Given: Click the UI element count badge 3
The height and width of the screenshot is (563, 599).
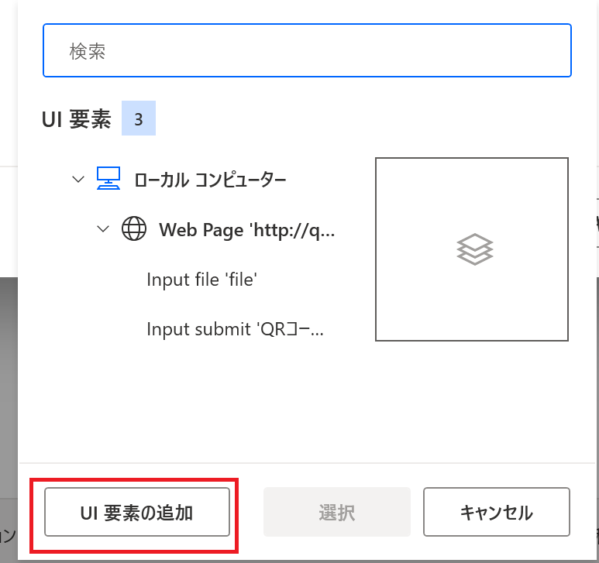Looking at the screenshot, I should [139, 118].
